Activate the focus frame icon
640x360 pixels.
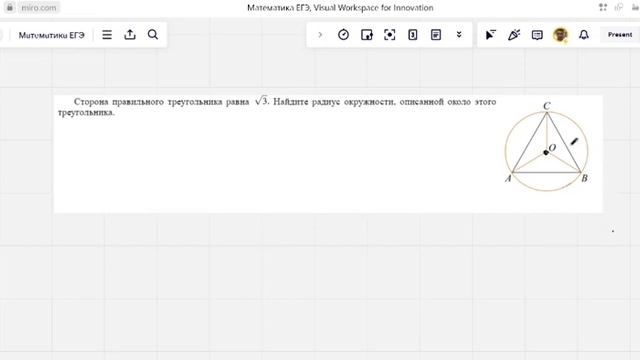click(390, 35)
